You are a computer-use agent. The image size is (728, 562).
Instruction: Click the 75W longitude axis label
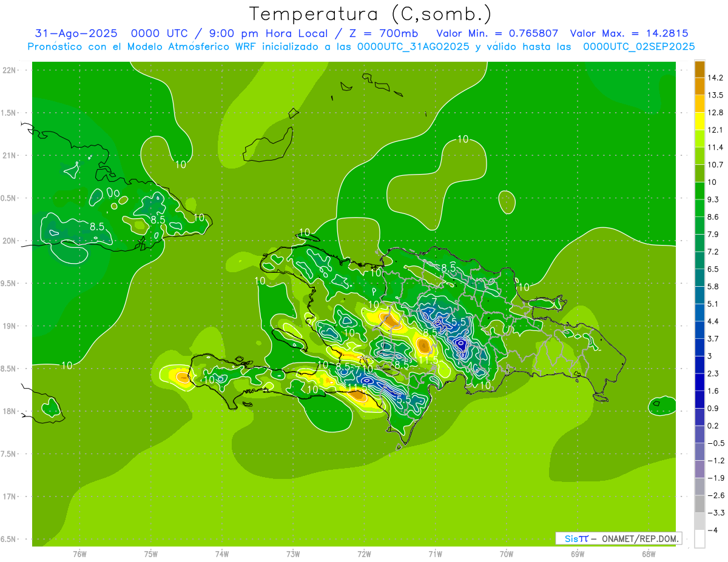[151, 554]
